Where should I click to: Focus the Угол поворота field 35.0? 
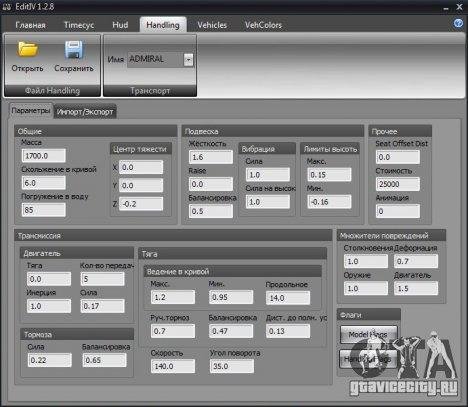coord(232,366)
